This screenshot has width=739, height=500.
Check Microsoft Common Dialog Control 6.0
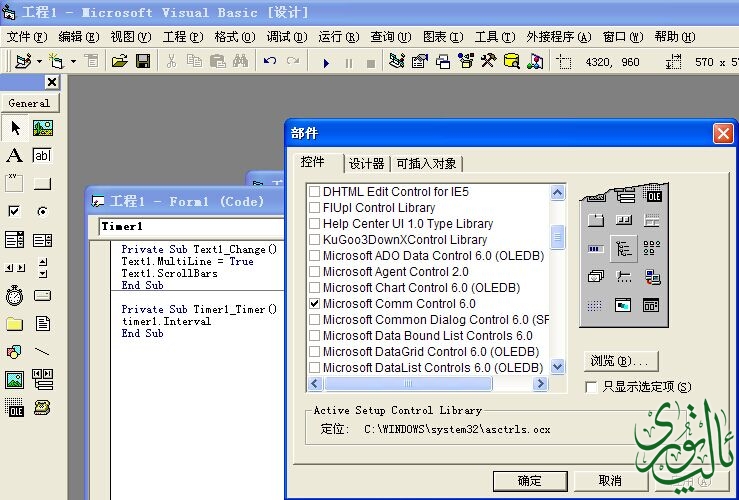coord(314,320)
